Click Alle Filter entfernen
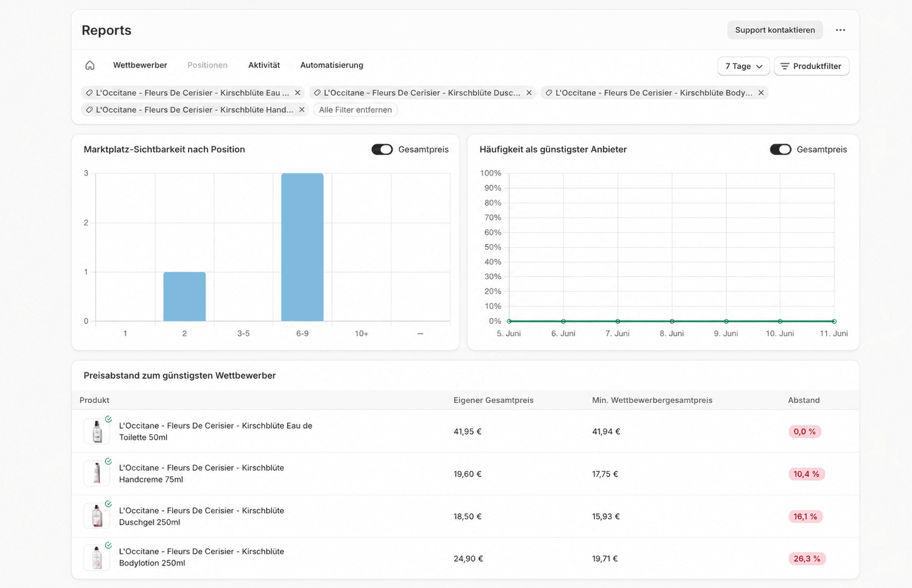 (356, 110)
